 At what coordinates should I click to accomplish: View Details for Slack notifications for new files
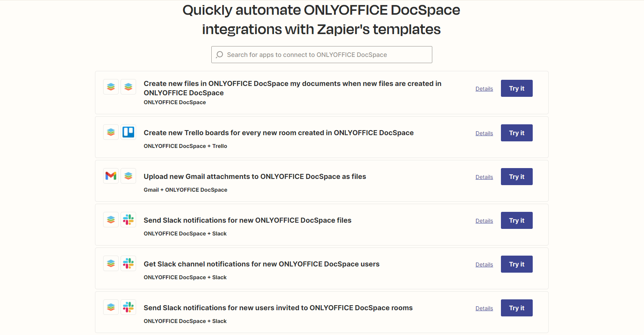tap(484, 221)
